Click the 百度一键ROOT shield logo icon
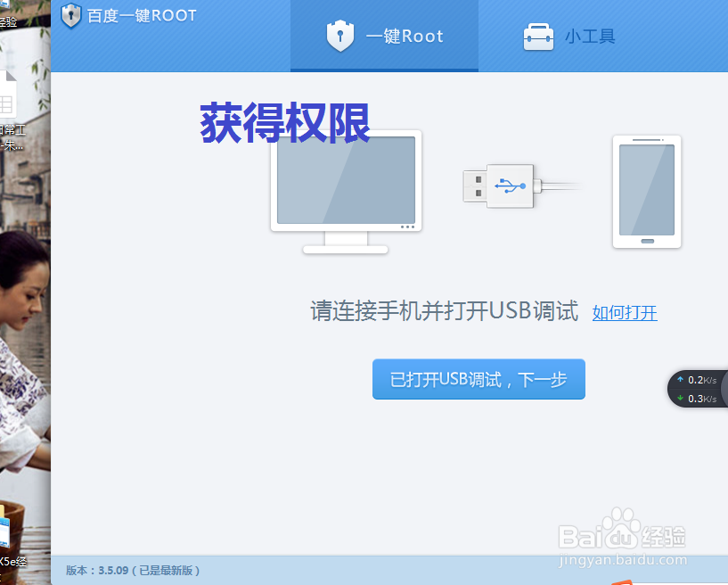The image size is (728, 585). 71,15
